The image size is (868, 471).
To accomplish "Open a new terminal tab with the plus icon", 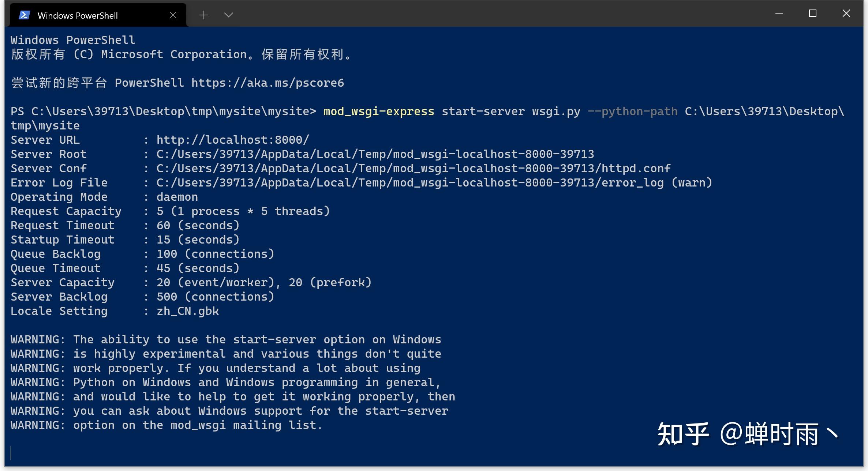I will point(203,15).
